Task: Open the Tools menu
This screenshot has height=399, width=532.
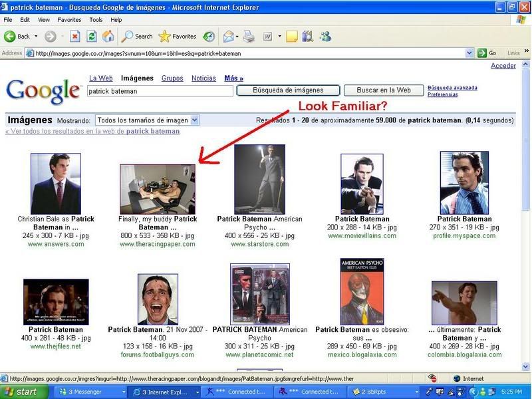Action: [x=96, y=20]
